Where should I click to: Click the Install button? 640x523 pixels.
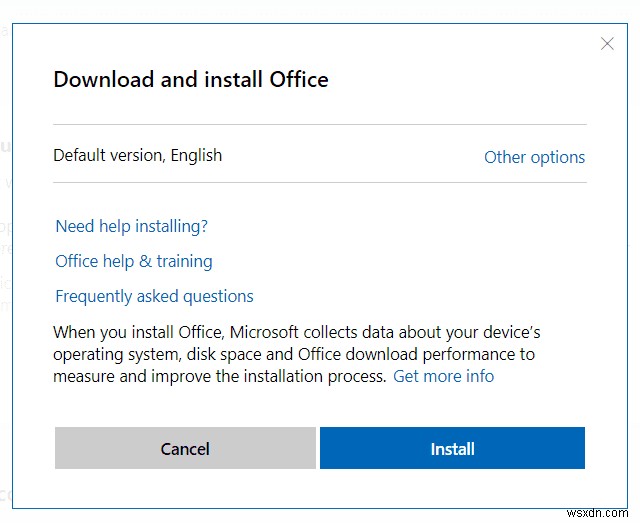click(x=452, y=448)
